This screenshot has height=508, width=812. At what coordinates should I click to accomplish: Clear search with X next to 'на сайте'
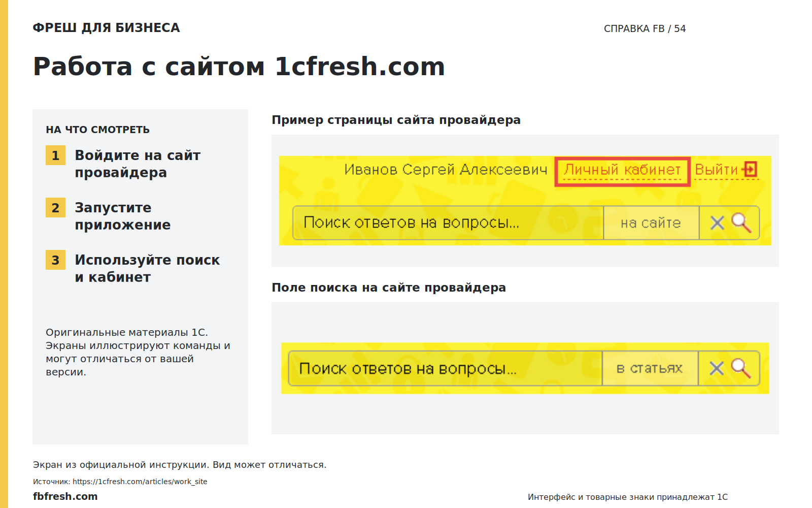717,223
